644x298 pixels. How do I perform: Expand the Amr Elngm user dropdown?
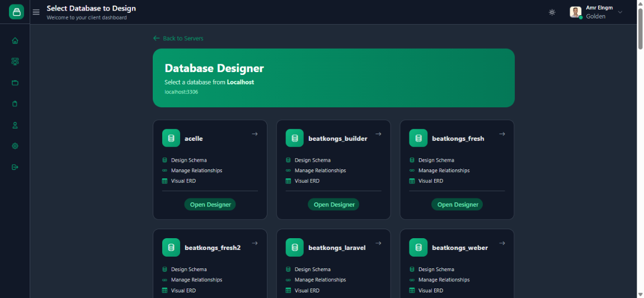pos(619,12)
